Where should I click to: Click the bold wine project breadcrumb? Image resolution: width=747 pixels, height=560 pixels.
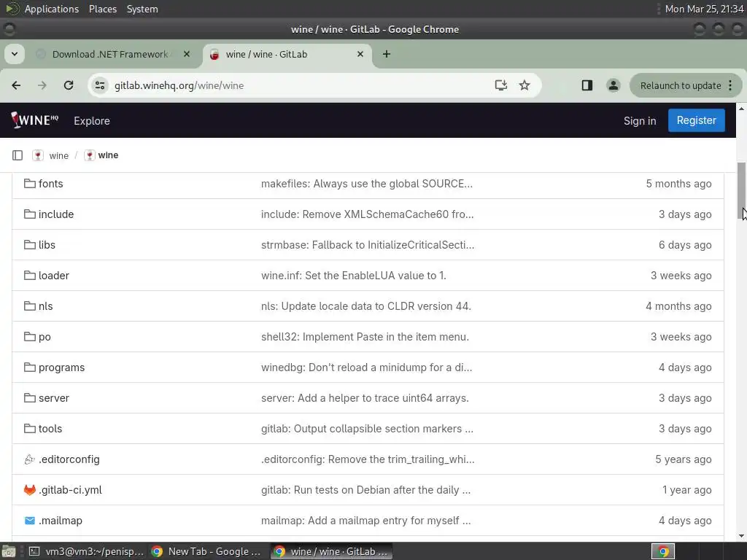[108, 155]
